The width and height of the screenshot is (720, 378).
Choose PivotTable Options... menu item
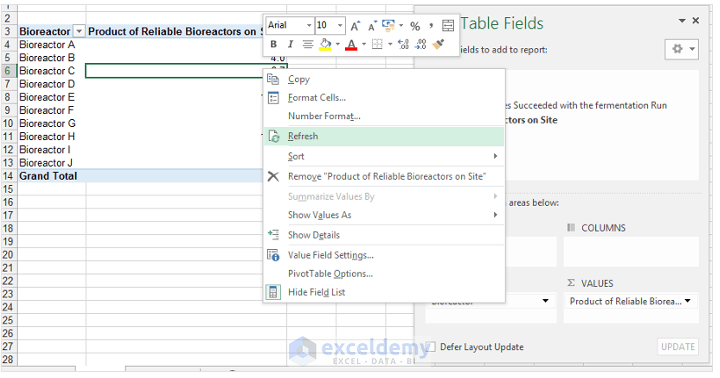pyautogui.click(x=384, y=274)
